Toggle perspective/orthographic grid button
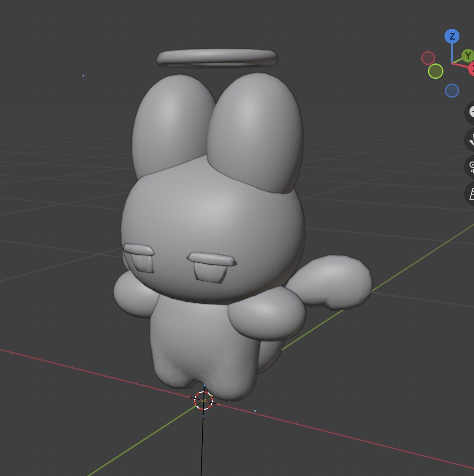The image size is (474, 476). click(x=470, y=193)
